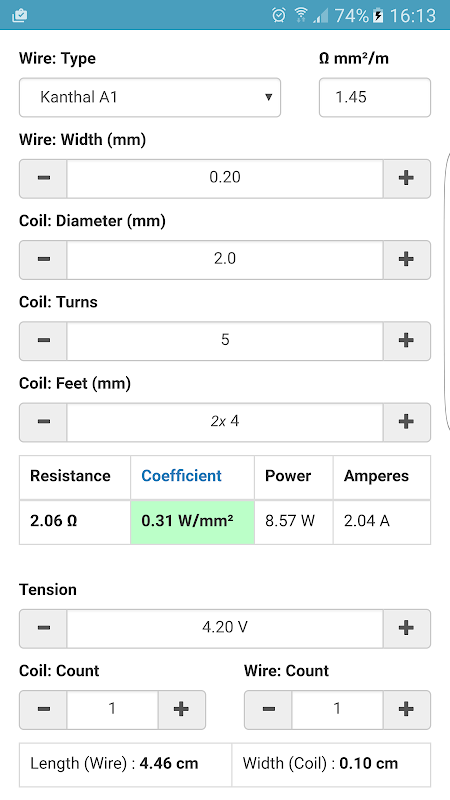This screenshot has height=800, width=450.
Task: Lower the Tension voltage
Action: point(43,628)
